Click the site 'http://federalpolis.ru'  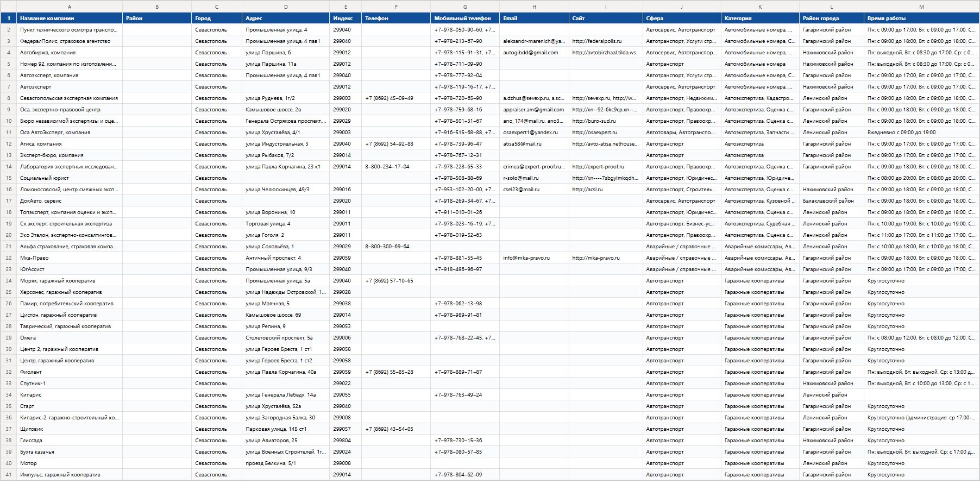click(x=606, y=41)
